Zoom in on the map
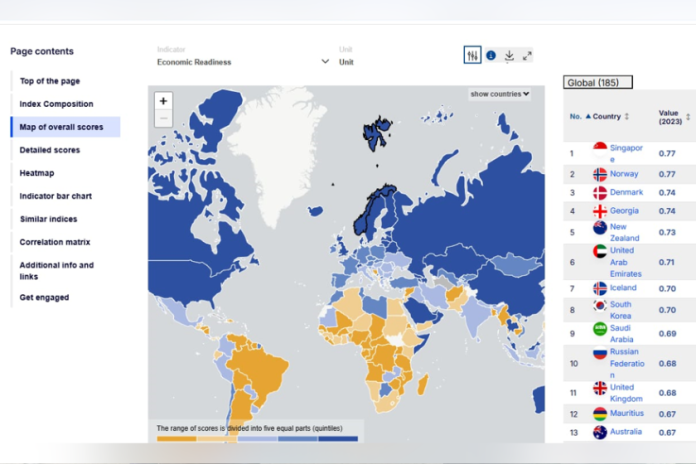Screen dimensions: 696x464 coord(163,101)
